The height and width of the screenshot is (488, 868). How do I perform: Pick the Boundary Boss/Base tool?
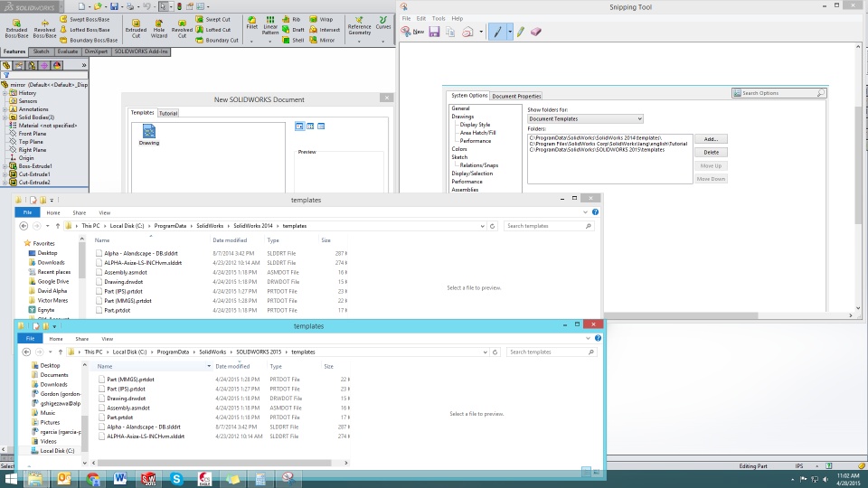point(88,40)
